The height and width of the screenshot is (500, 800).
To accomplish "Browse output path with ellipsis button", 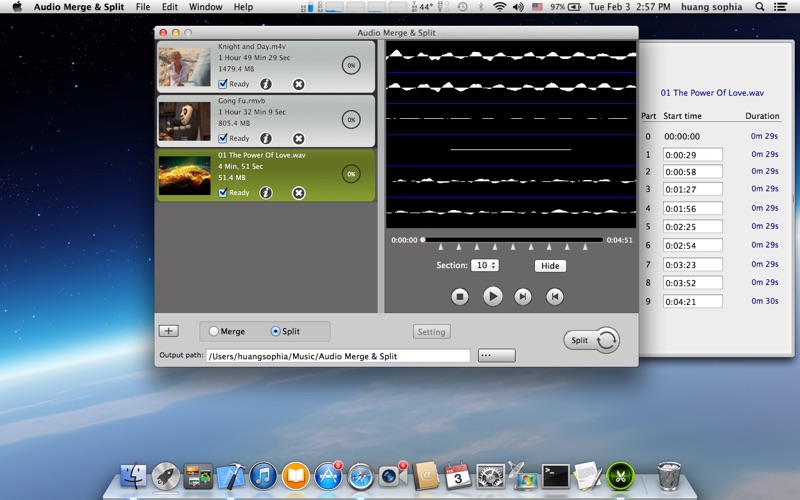I will (496, 356).
